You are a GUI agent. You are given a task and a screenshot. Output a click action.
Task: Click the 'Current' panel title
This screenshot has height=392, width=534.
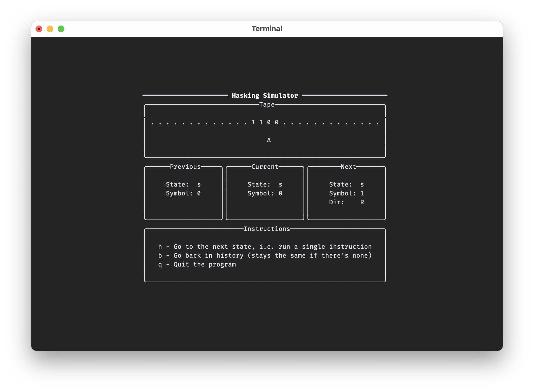[265, 167]
